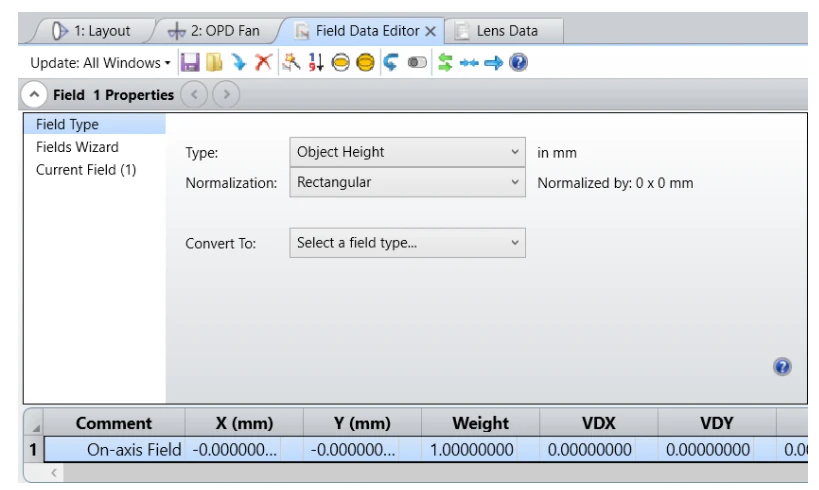
Task: Collapse the Field 1 Properties panel
Action: [x=34, y=95]
